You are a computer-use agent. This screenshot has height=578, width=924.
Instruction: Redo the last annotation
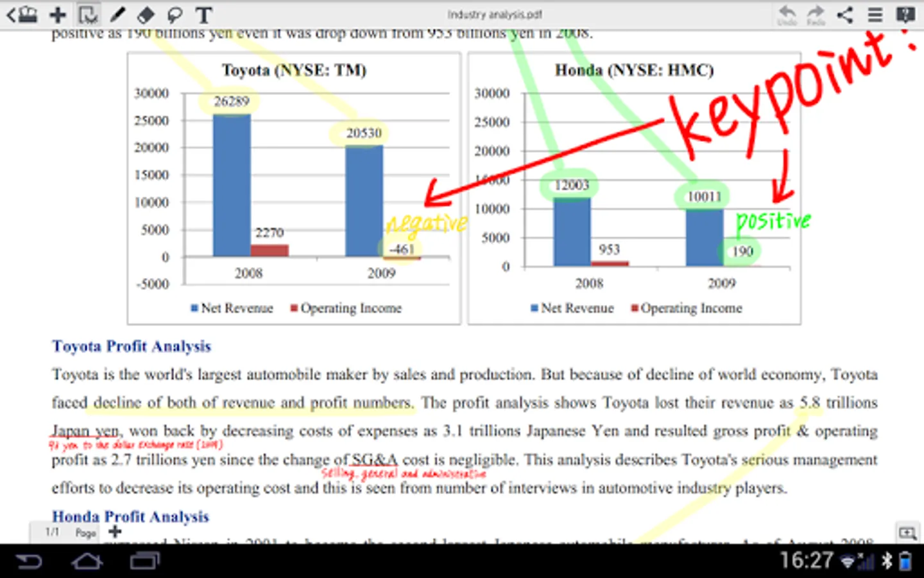816,15
